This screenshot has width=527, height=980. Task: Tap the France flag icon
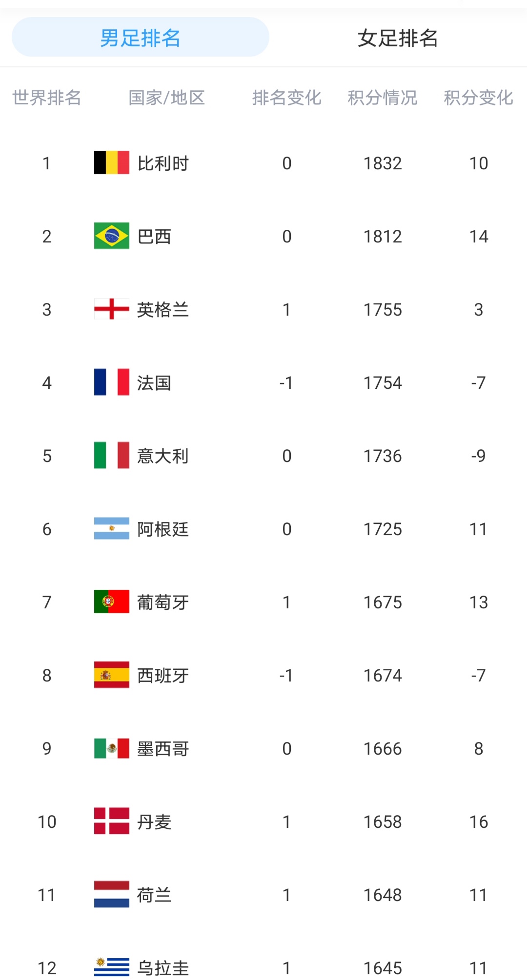112,382
